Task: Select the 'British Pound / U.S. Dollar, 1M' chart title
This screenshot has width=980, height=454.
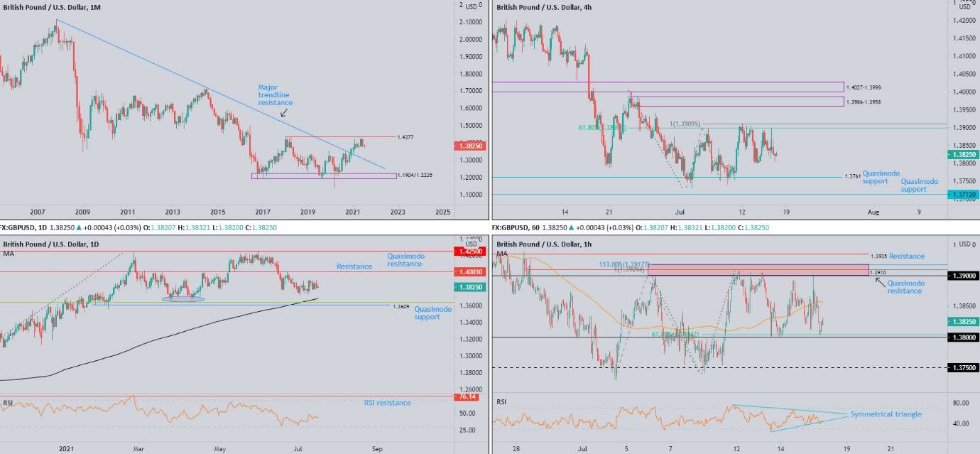Action: pos(51,7)
